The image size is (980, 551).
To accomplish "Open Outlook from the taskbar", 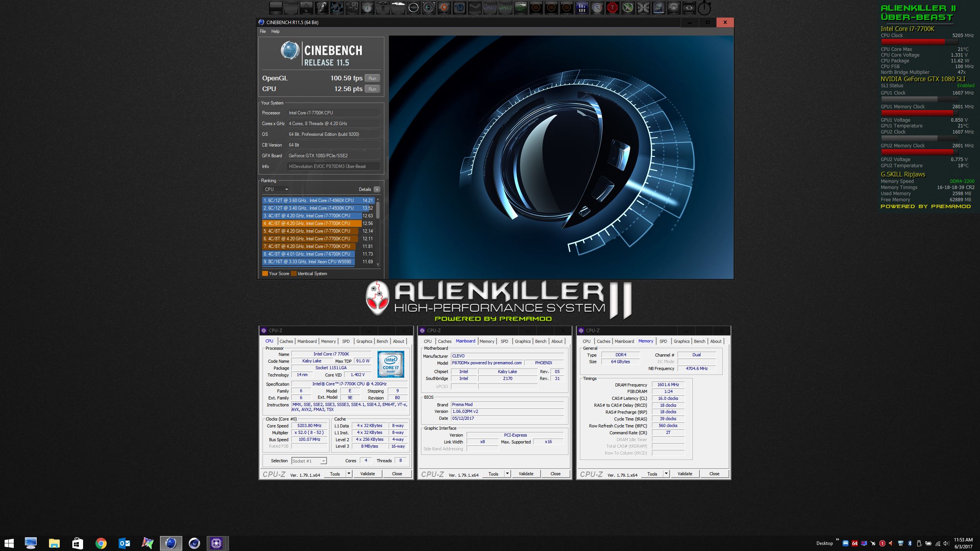I will point(124,543).
